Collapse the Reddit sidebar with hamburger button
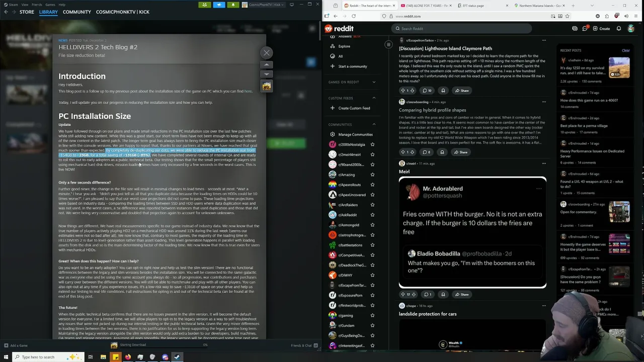This screenshot has height=362, width=644. (388, 45)
